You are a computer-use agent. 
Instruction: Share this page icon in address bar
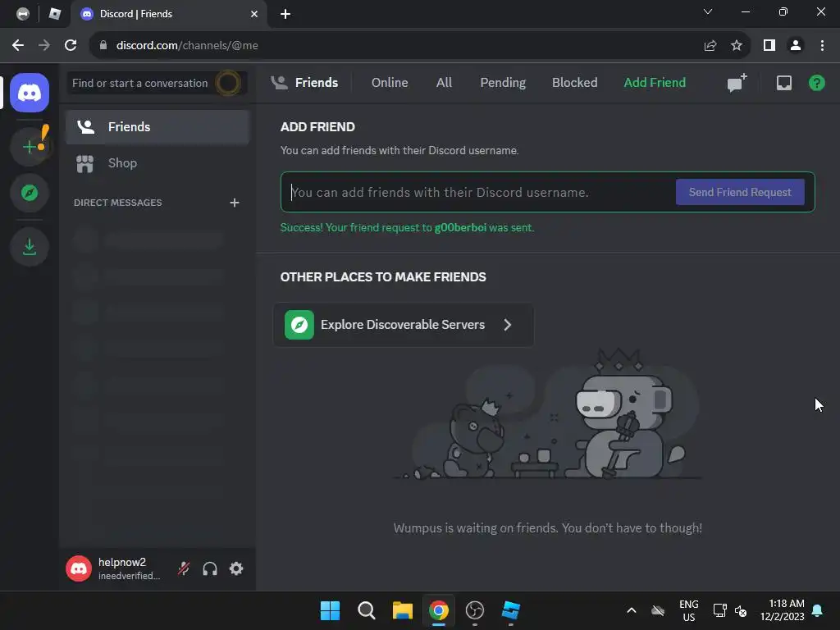(710, 46)
